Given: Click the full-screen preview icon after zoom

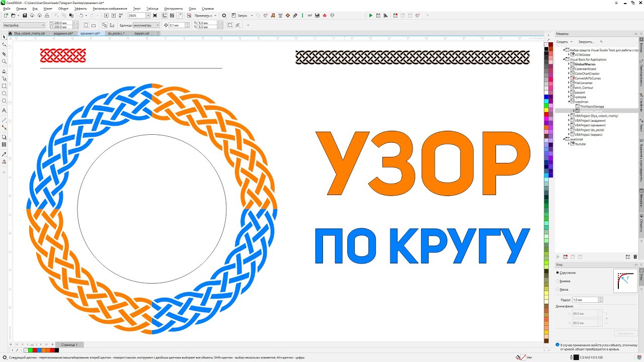Looking at the screenshot, I should pyautogui.click(x=155, y=16).
